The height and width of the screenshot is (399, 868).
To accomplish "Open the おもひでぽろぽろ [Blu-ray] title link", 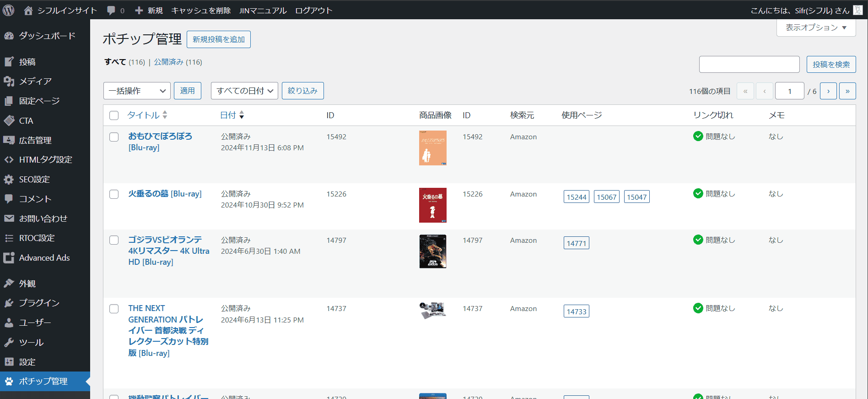I will (x=160, y=142).
